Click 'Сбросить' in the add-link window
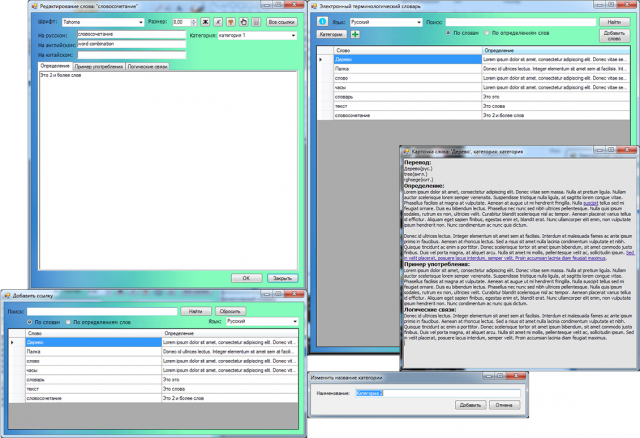This screenshot has width=640, height=438. pyautogui.click(x=230, y=311)
